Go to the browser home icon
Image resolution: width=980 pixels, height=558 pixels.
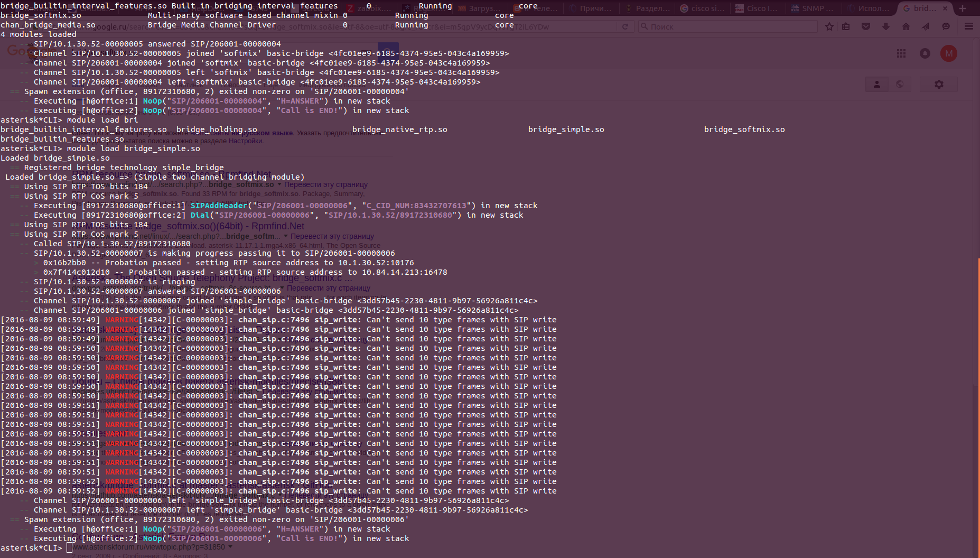tap(906, 26)
